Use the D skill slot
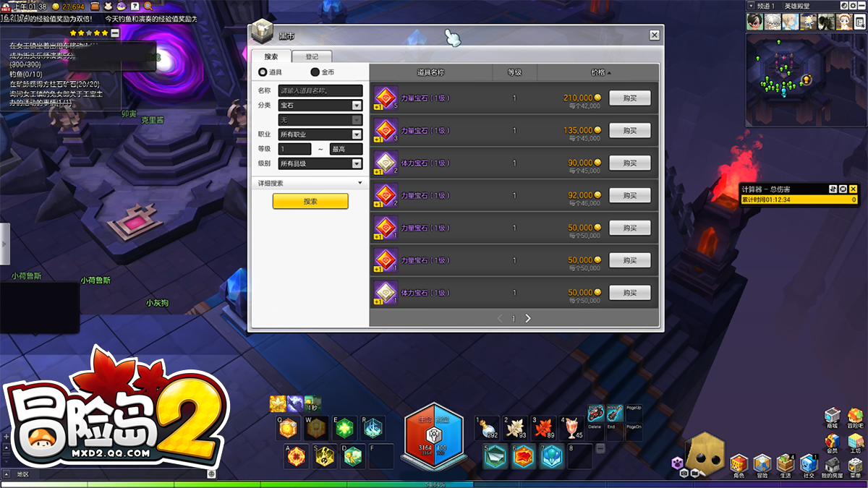This screenshot has height=488, width=868. point(353,456)
